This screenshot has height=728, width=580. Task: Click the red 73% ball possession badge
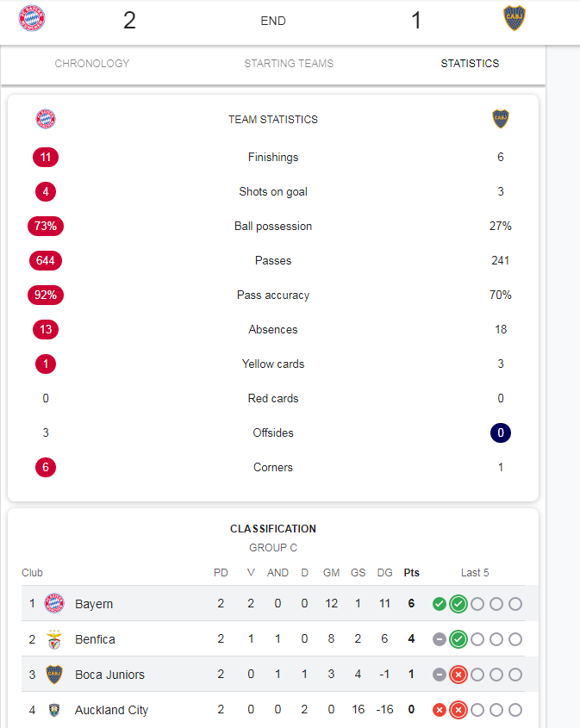pyautogui.click(x=46, y=226)
